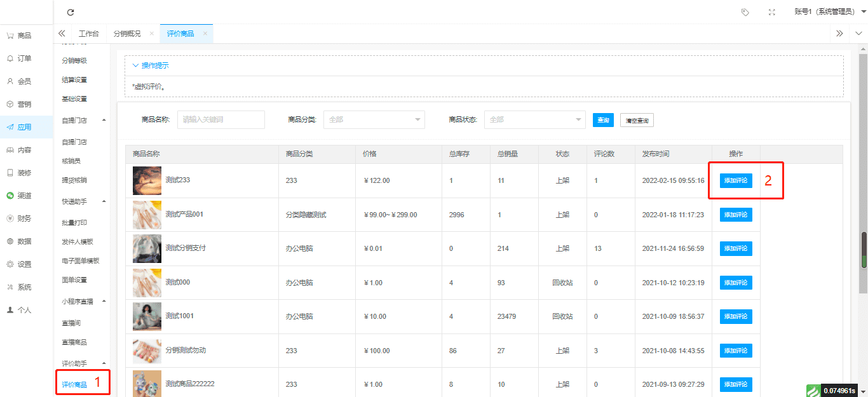868x397 pixels.
Task: Expand the 商品分类 dropdown
Action: 374,119
